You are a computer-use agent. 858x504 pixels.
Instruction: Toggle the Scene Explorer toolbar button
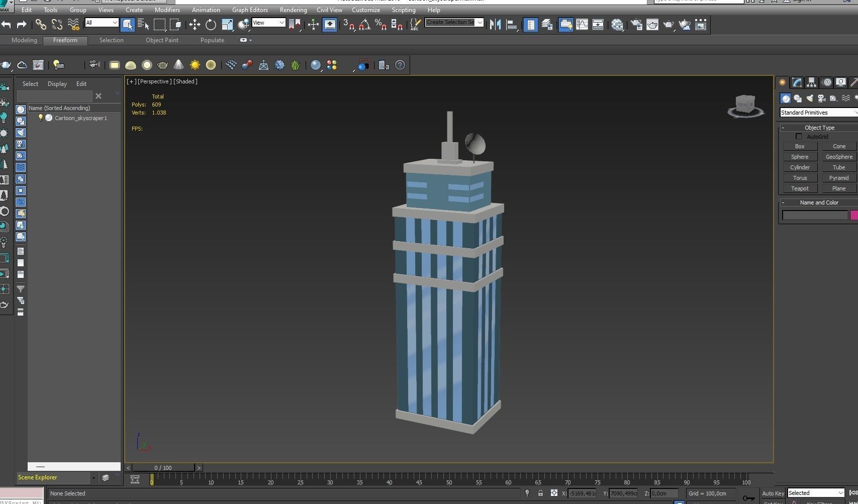[530, 24]
